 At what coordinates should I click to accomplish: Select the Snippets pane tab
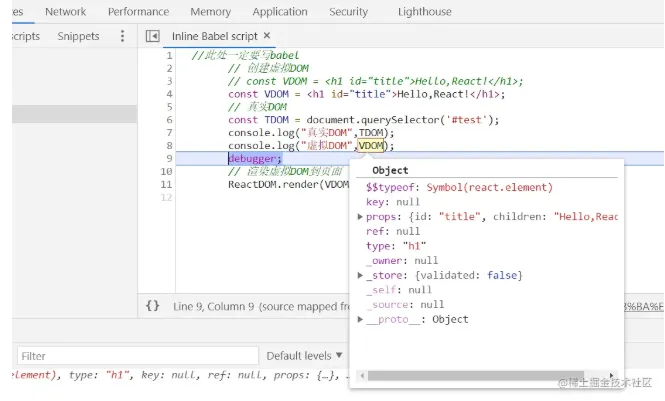(x=78, y=36)
